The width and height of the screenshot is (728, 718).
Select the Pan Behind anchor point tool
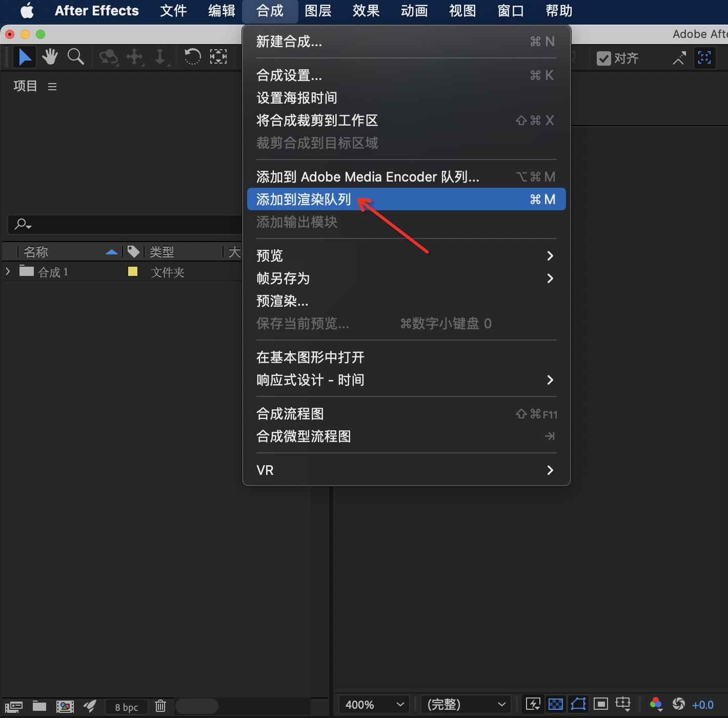point(218,56)
